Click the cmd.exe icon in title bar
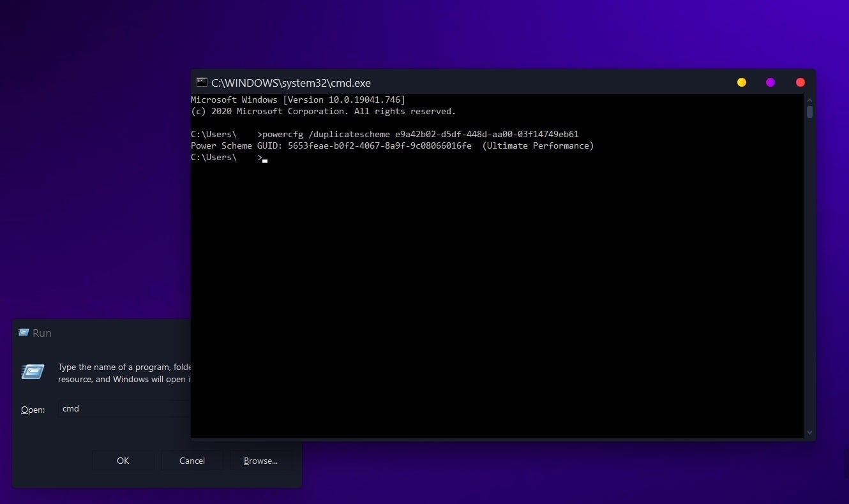The height and width of the screenshot is (504, 849). click(202, 82)
